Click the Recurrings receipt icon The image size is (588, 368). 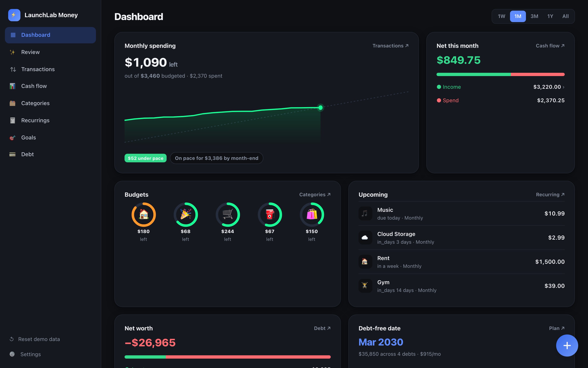(x=12, y=120)
